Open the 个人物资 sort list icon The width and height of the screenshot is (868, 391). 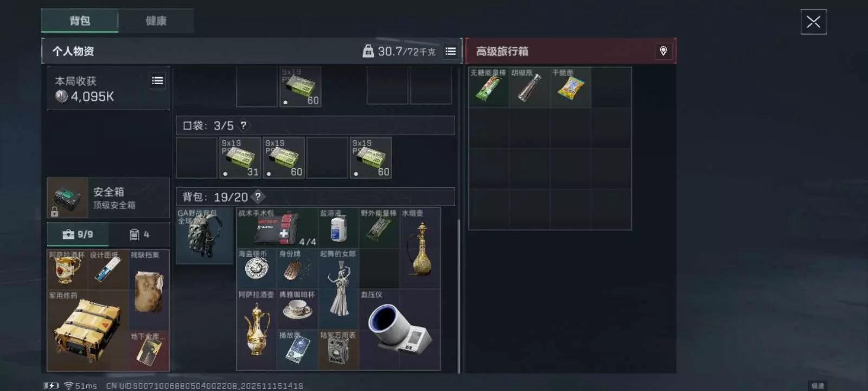coord(450,51)
